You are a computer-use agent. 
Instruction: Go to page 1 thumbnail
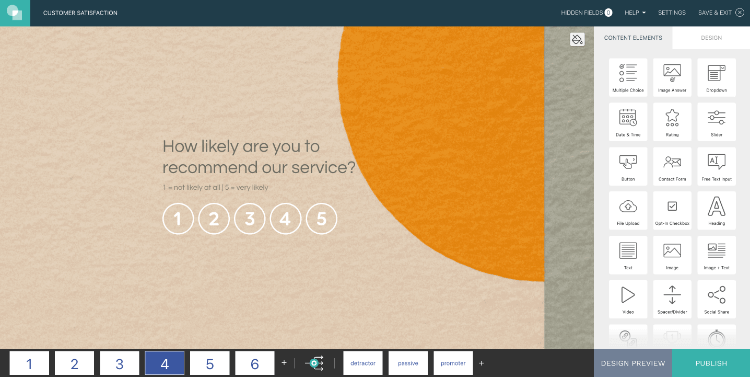tap(29, 363)
